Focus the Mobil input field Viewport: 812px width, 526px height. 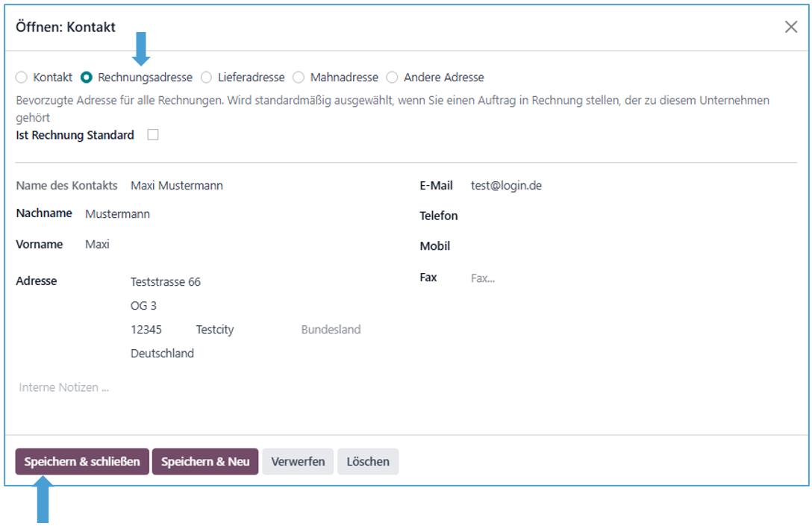pos(627,247)
